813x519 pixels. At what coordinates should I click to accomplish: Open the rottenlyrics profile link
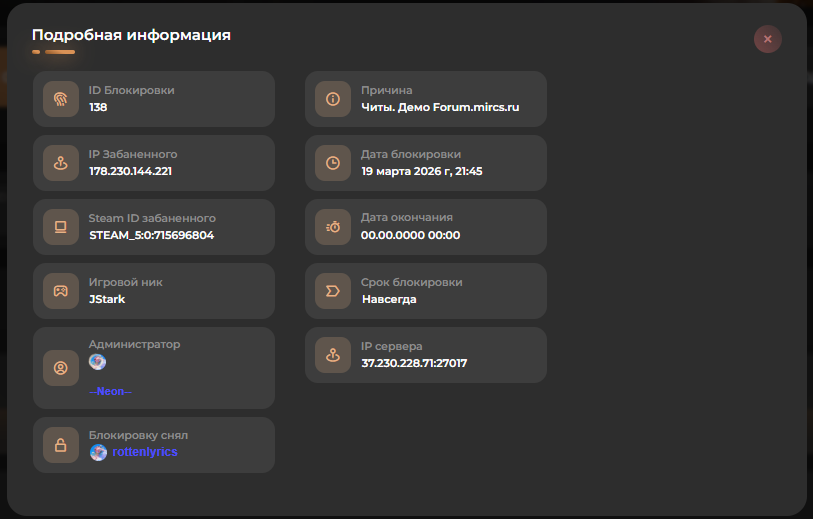pos(145,452)
